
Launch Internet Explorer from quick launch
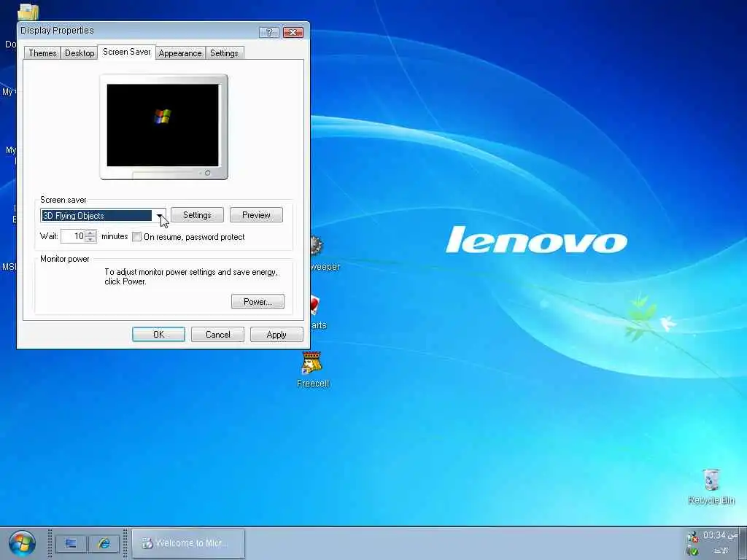[104, 543]
